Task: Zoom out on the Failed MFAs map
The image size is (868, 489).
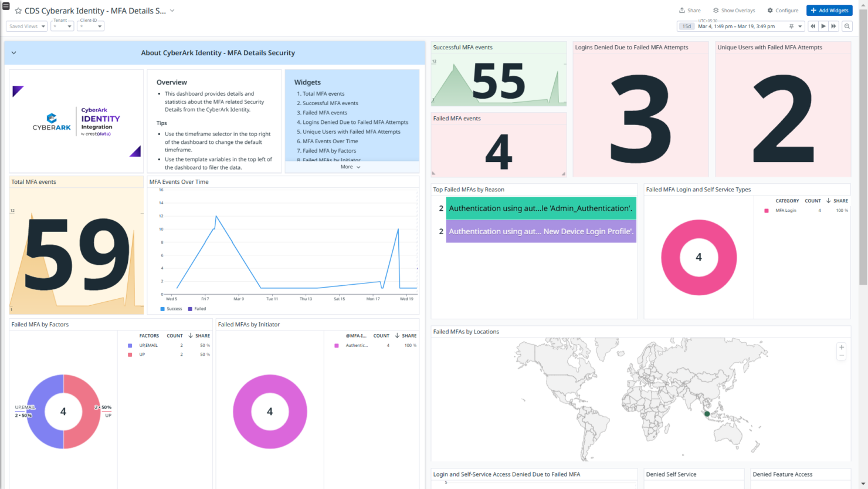Action: pyautogui.click(x=841, y=355)
